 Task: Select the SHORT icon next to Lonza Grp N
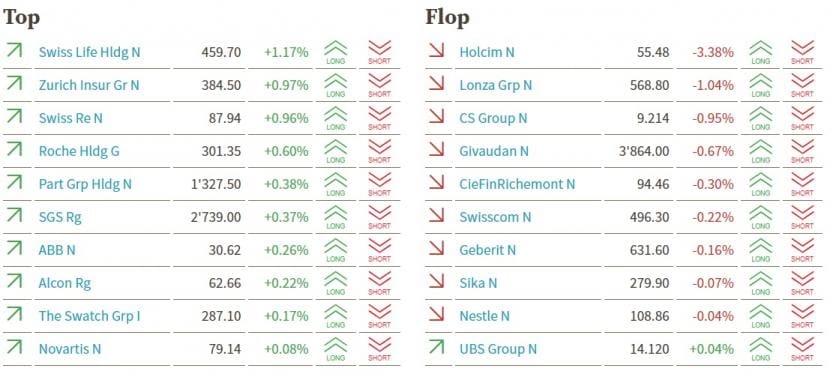coord(802,85)
